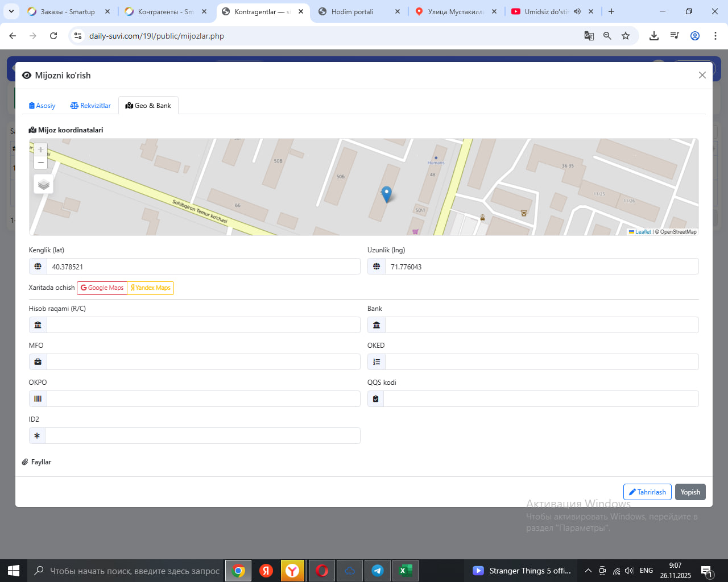Open the map layers control
The width and height of the screenshot is (728, 582).
pyautogui.click(x=44, y=184)
